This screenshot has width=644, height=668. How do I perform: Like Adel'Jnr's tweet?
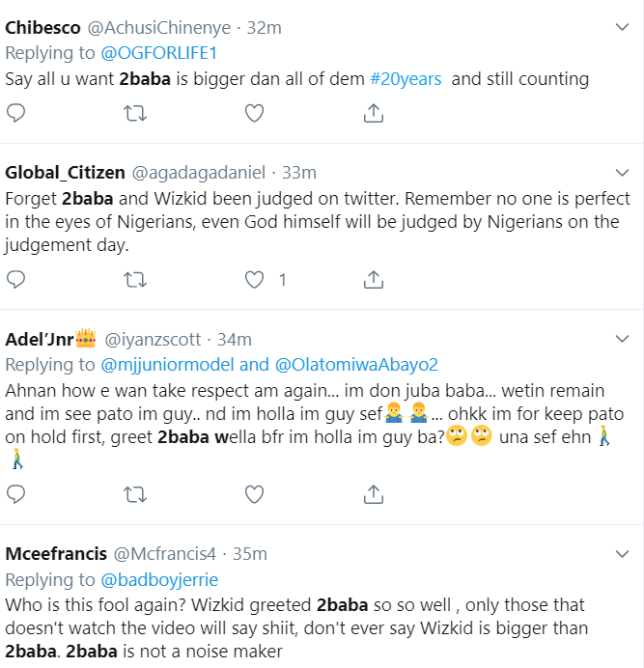click(254, 494)
